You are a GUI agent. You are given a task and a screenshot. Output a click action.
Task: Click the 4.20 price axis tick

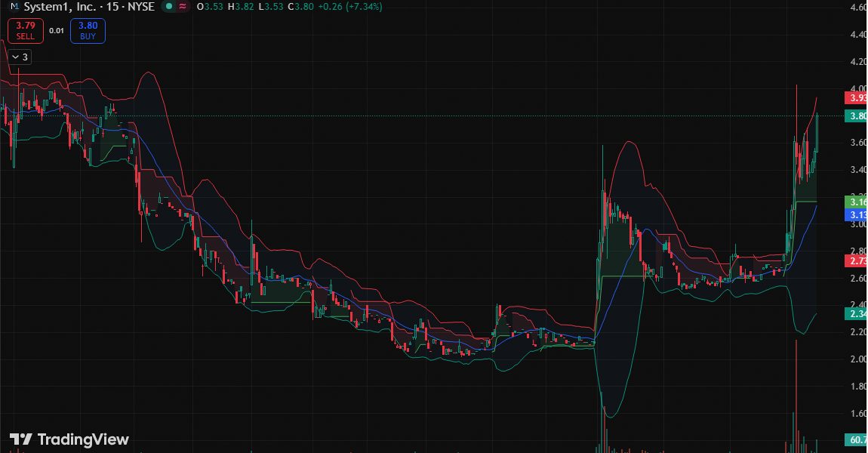(x=859, y=62)
